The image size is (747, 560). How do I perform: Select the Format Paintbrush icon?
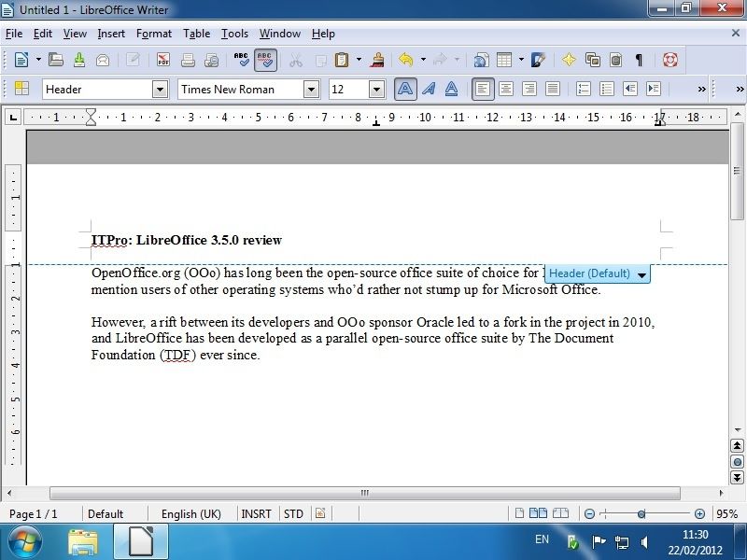(378, 60)
